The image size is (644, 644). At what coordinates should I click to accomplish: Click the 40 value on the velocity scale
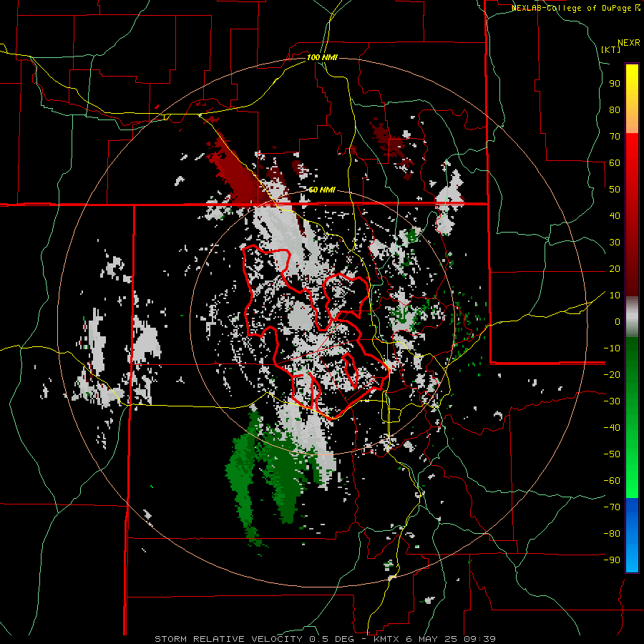point(615,215)
